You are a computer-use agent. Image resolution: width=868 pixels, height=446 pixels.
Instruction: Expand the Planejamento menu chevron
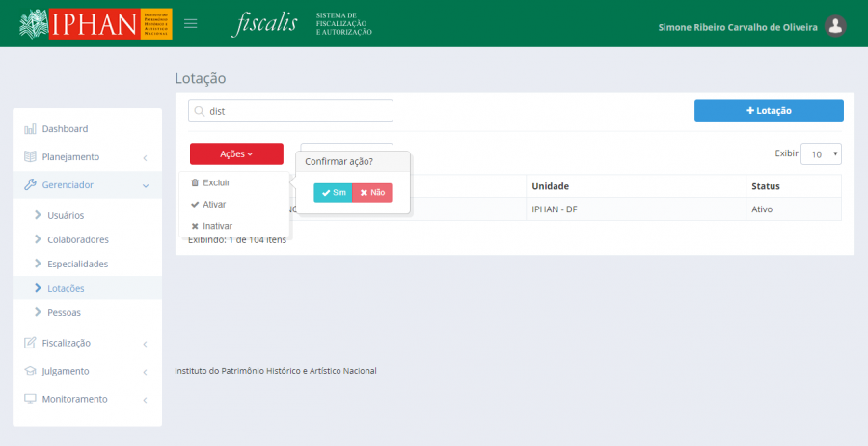144,157
